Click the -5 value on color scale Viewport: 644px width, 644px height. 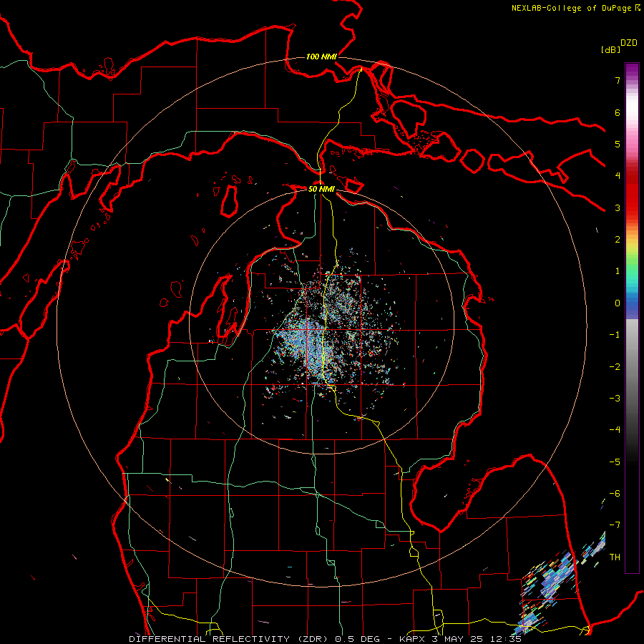[615, 462]
